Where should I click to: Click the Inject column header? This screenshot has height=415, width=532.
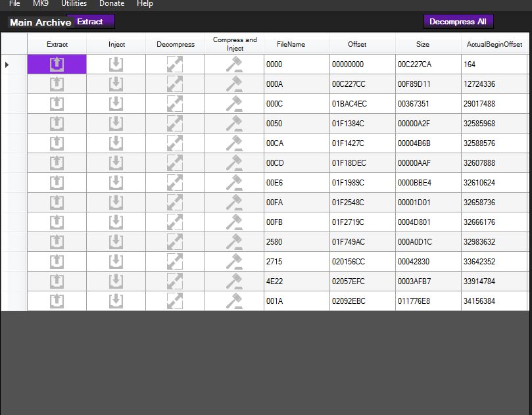coord(116,44)
